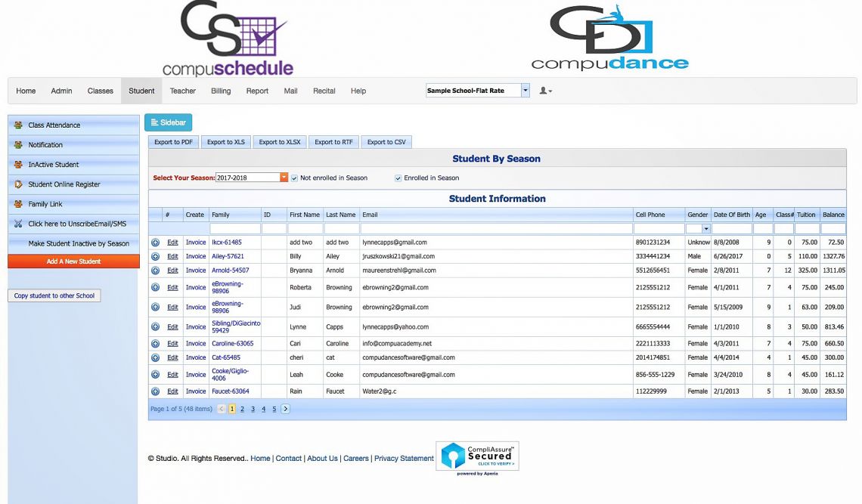
Task: Open the Recital menu
Action: [x=324, y=91]
